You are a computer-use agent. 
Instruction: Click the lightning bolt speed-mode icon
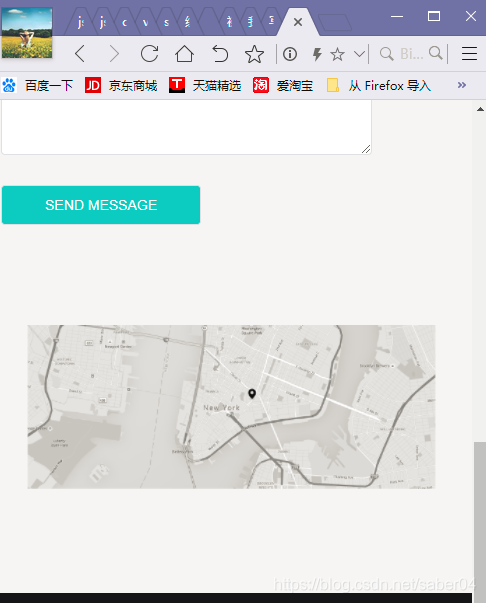pyautogui.click(x=317, y=54)
